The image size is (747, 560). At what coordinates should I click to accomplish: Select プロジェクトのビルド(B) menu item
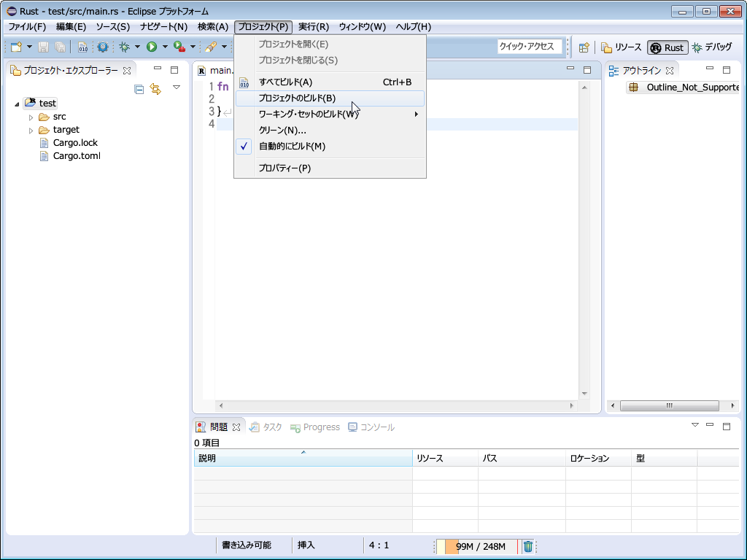330,98
